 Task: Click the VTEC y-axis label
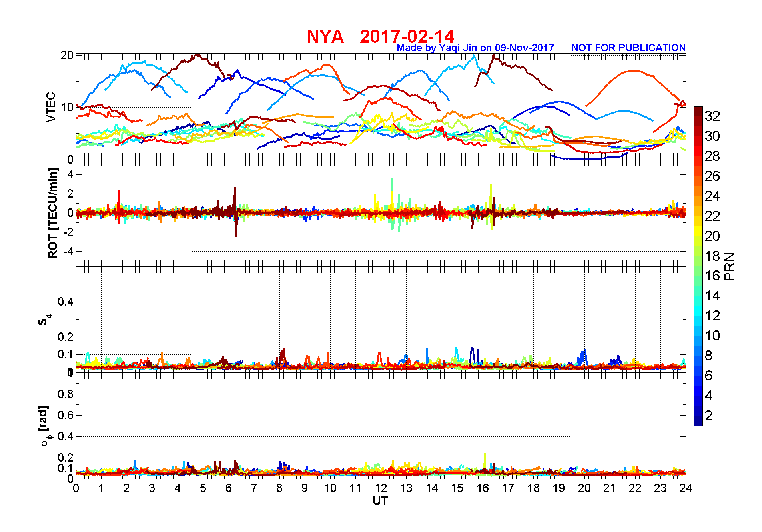point(51,107)
